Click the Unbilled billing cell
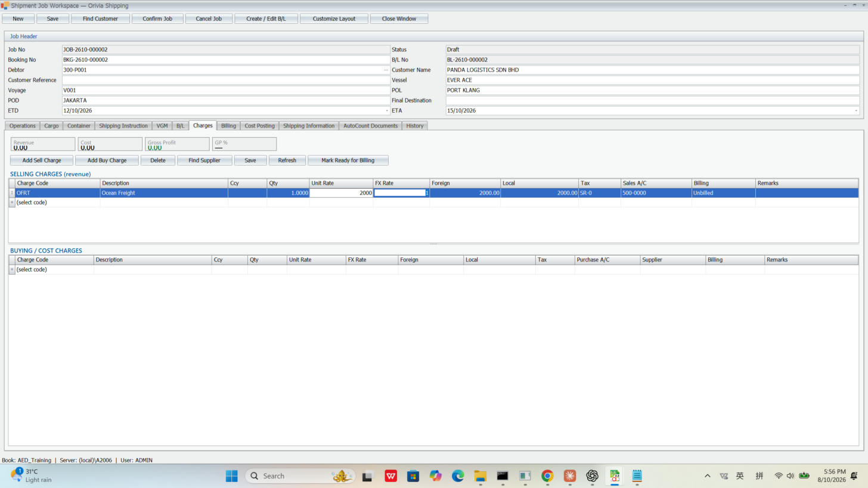Screen dimensions: 868x488 click(723, 193)
